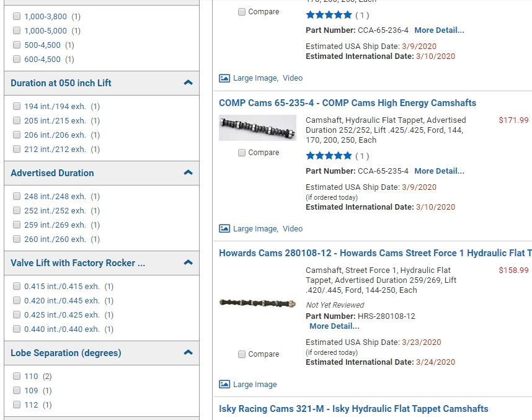Open Isky Racing Cams 321-M product title

coord(353,408)
